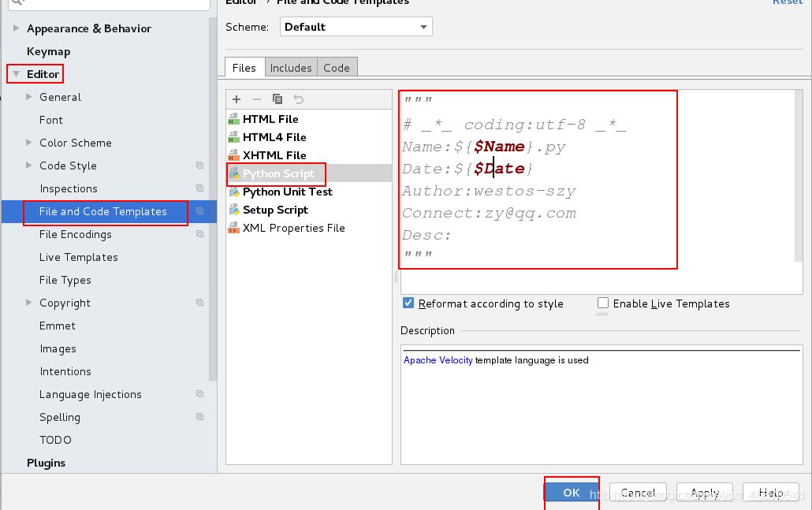Image resolution: width=812 pixels, height=510 pixels.
Task: Expand the Copyright subsection
Action: tap(29, 303)
